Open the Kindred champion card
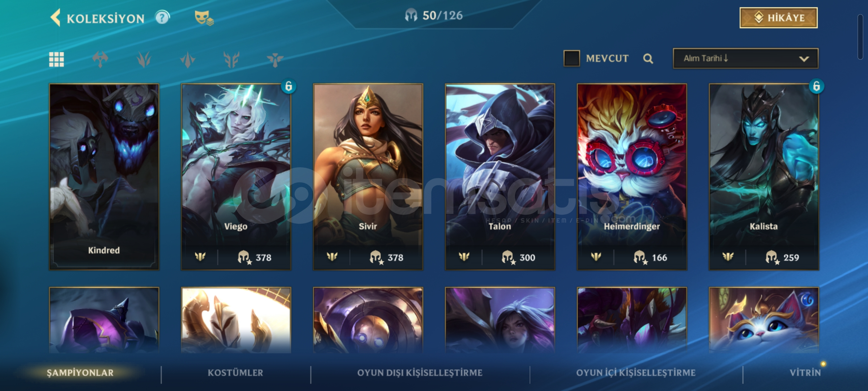This screenshot has height=391, width=868. (104, 177)
